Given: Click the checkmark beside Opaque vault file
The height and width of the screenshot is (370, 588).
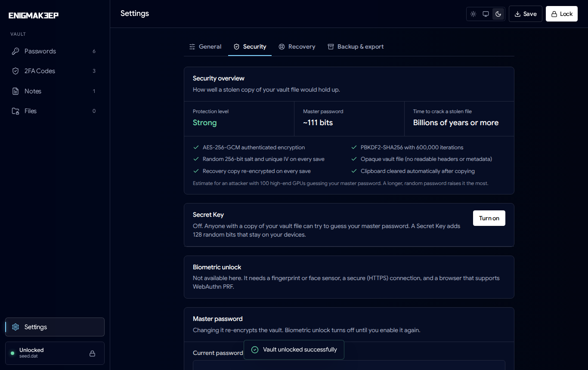Looking at the screenshot, I should [354, 159].
